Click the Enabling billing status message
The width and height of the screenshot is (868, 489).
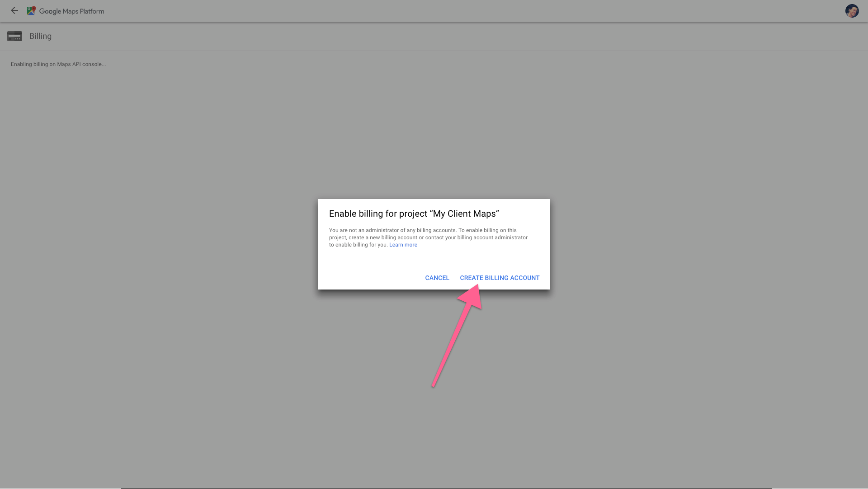tap(58, 64)
